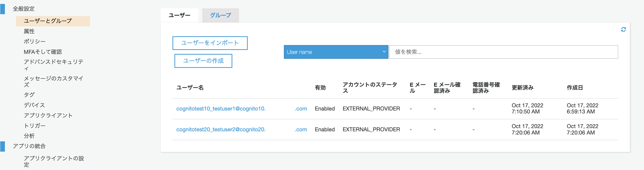
Task: Open user cognitotest10_testuser1 link
Action: point(241,109)
